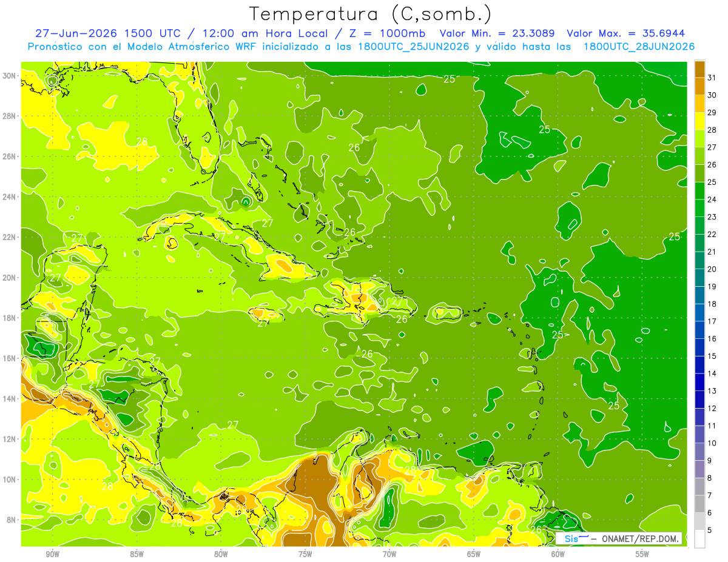The image size is (728, 562).
Task: Click the color legend value "11"
Action: [712, 426]
